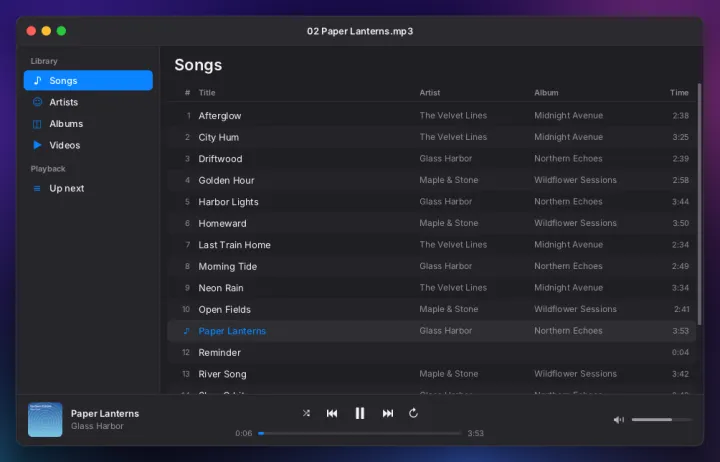Click Wildflower Sessions album in Homeward row
Viewport: 720px width, 462px height.
[575, 224]
